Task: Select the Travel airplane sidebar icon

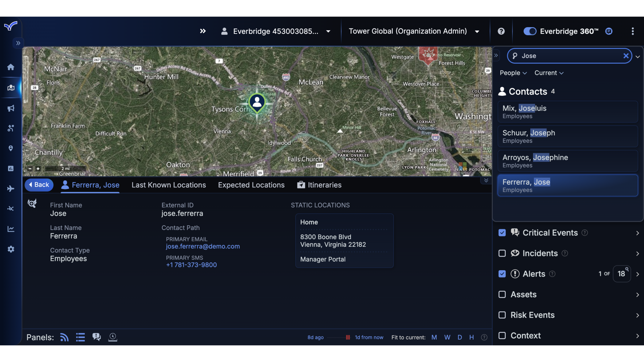Action: click(11, 189)
